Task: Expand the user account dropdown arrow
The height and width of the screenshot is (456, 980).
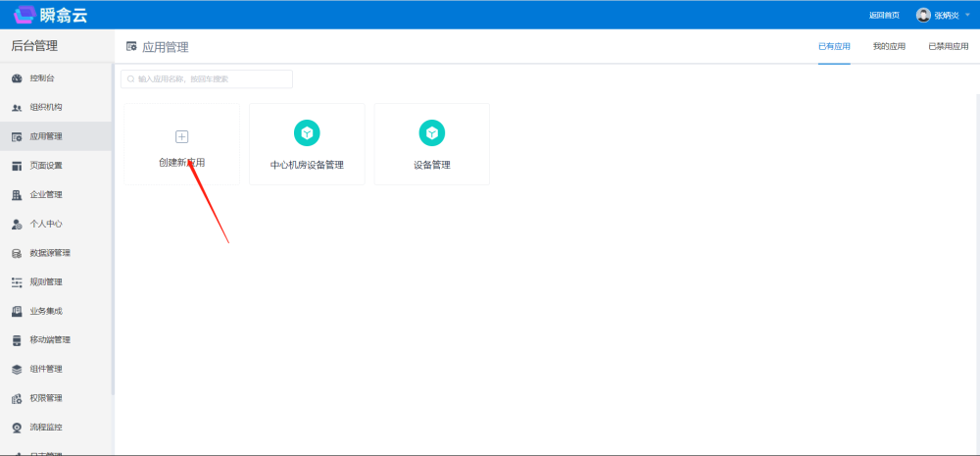Action: point(967,15)
